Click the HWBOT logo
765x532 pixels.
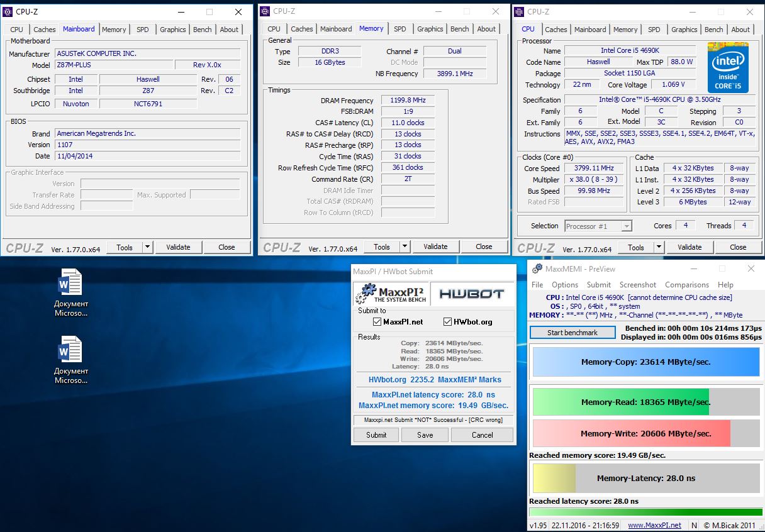(x=471, y=294)
